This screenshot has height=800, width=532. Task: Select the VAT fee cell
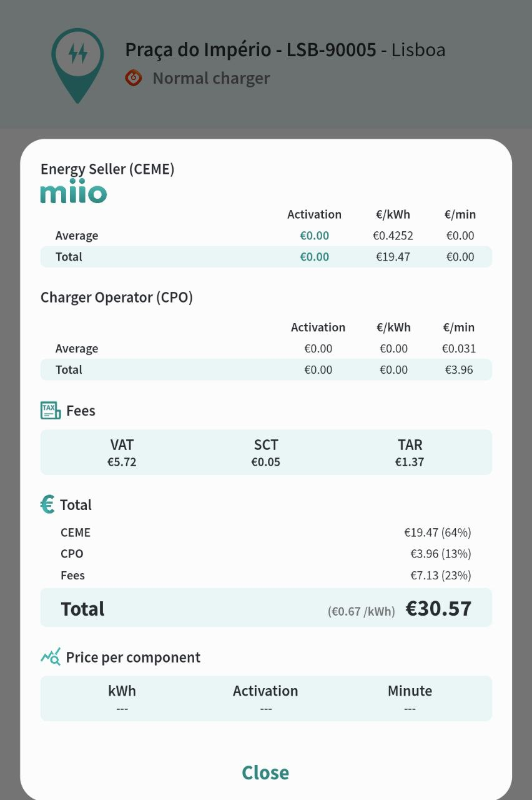coord(122,452)
